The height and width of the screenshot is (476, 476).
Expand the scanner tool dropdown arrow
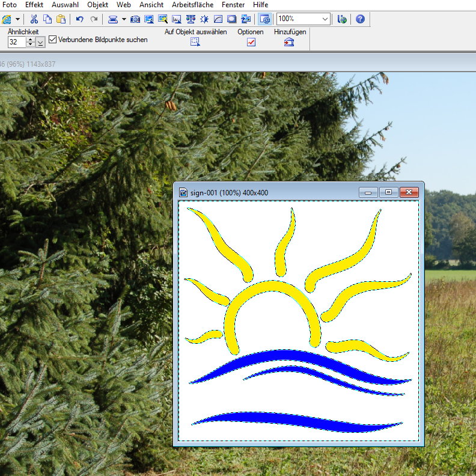pyautogui.click(x=124, y=19)
